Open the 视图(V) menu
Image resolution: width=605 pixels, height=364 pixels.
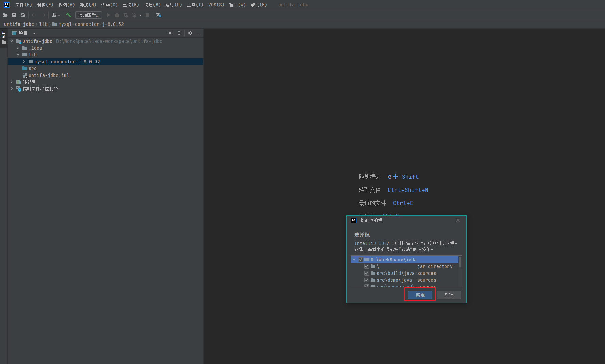click(66, 5)
